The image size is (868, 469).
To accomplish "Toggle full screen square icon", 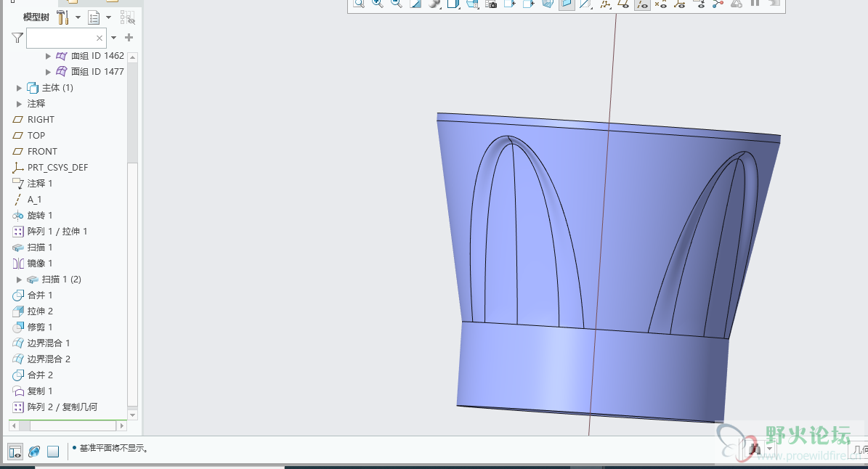I will [53, 452].
